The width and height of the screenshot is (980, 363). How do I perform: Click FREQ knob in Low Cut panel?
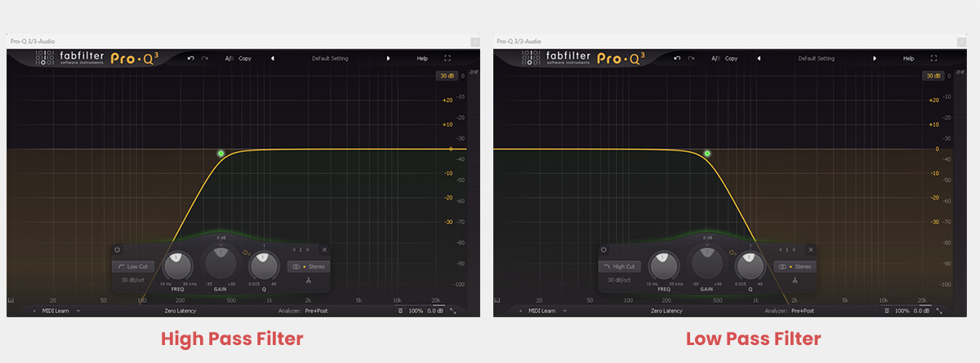177,265
